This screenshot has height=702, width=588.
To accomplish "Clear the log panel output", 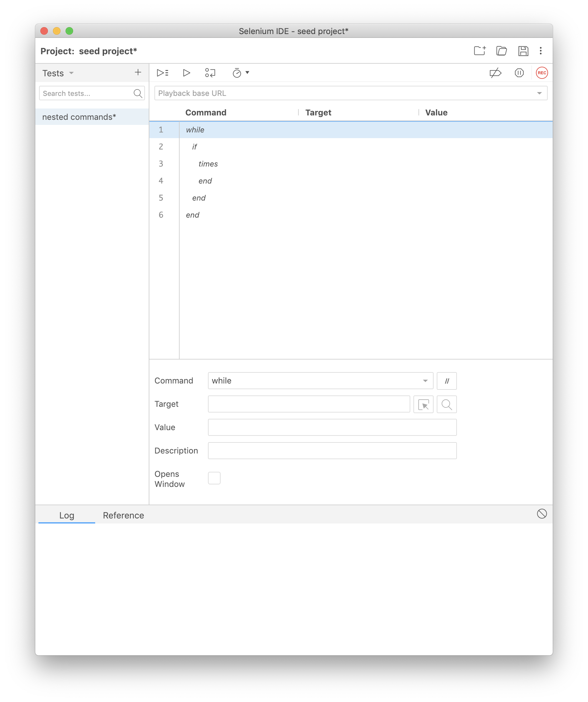I will (542, 514).
